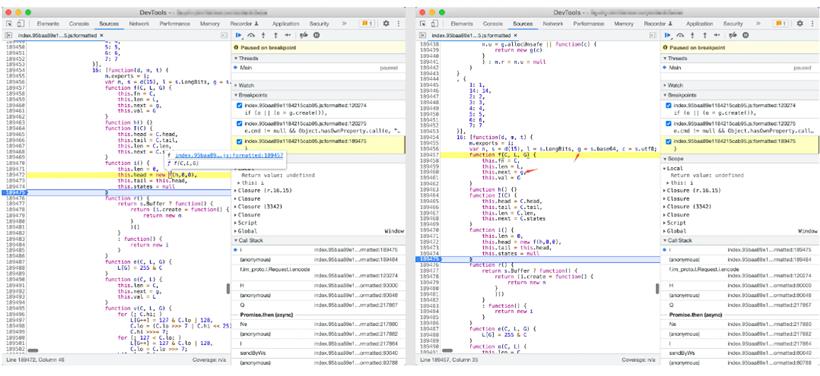Uncheck the :120274 breakpoint in left window
The image size is (820, 376).
(x=239, y=105)
